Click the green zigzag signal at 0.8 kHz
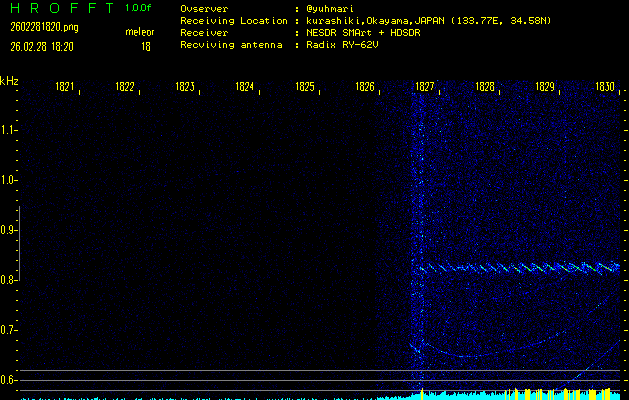Viewport: 629px width, 400px height. [518, 268]
